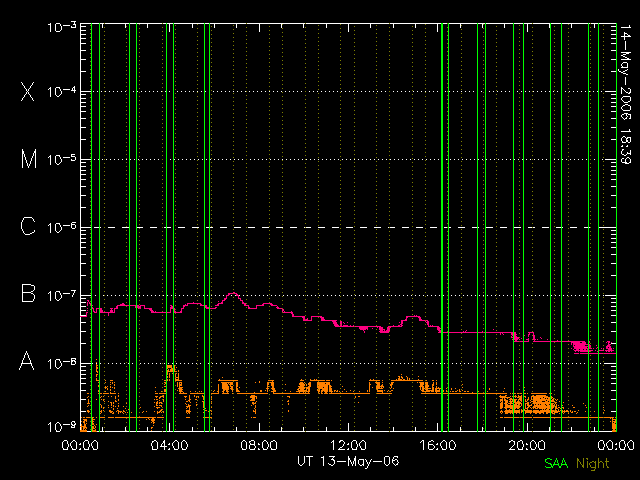Click the leftmost 00:00 axis label

[80, 445]
